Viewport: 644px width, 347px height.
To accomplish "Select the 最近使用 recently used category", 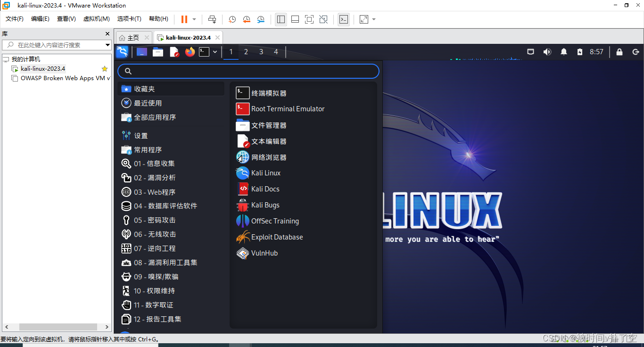I will click(x=172, y=103).
